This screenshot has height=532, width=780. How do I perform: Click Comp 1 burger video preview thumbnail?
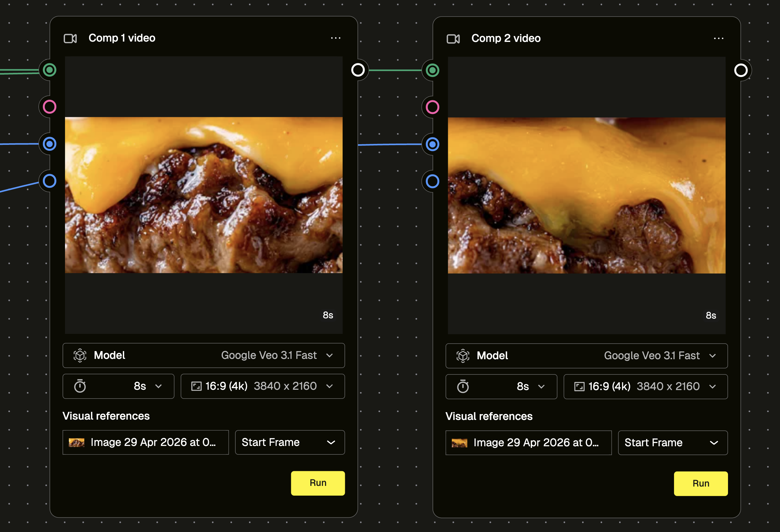coord(204,195)
